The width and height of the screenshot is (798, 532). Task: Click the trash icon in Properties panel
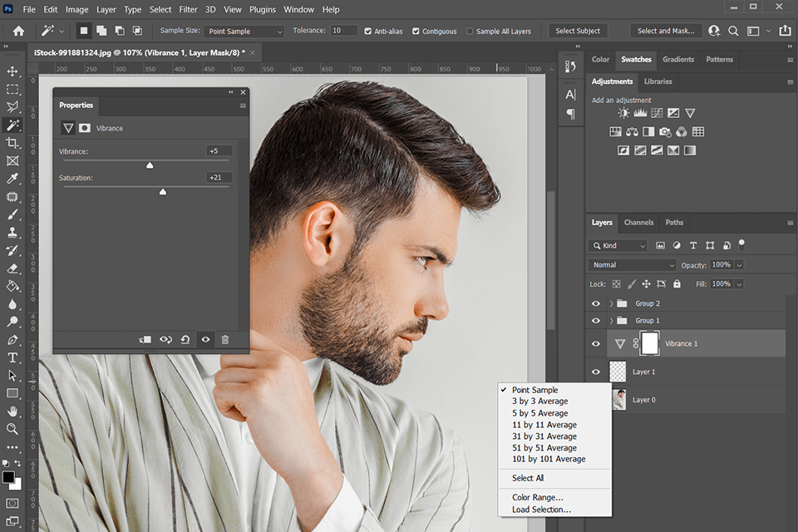(x=224, y=339)
